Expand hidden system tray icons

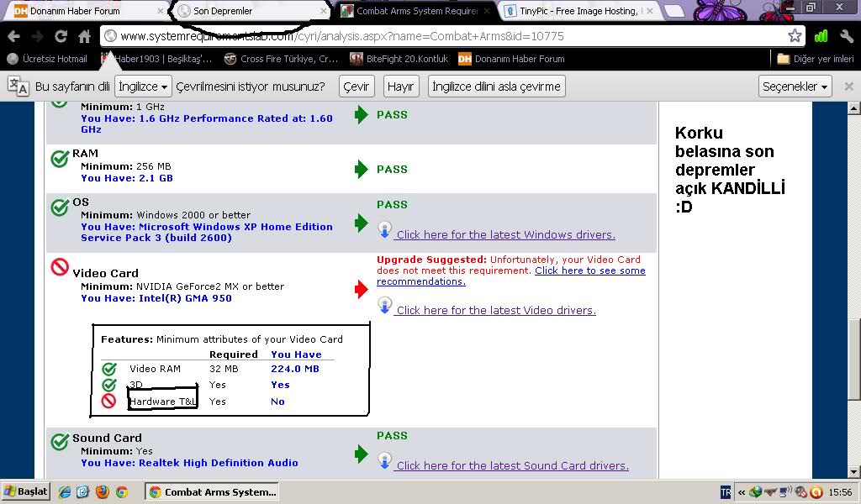[742, 492]
